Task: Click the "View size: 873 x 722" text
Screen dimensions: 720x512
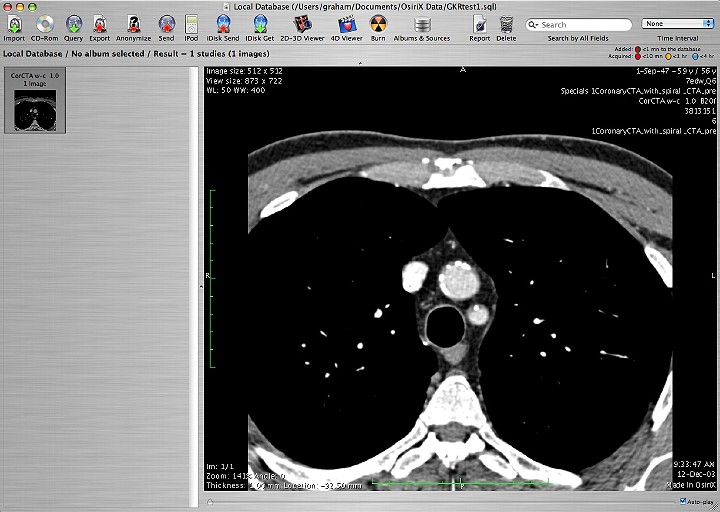Action: coord(244,81)
